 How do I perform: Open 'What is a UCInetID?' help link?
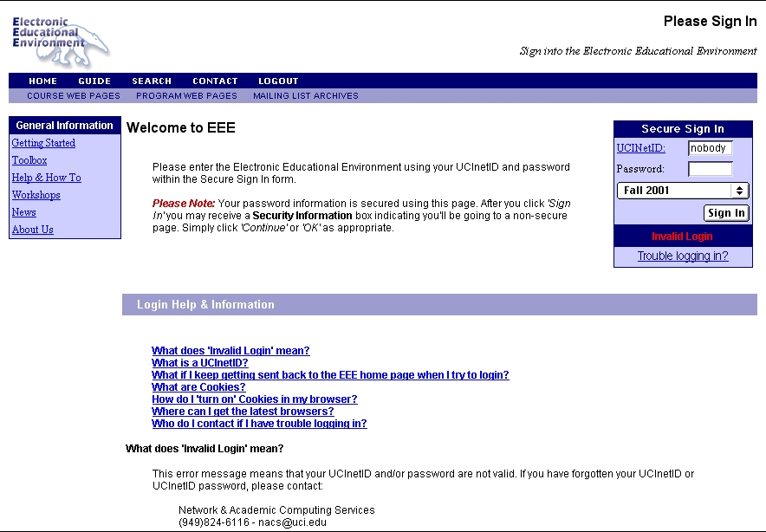pyautogui.click(x=199, y=363)
